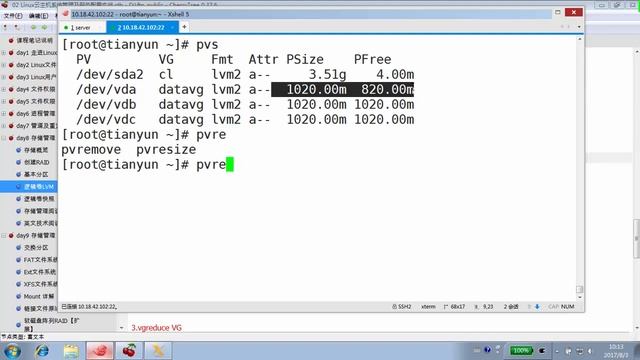Open the FAT文件系统 note
The width and height of the screenshot is (640, 360).
click(40, 260)
